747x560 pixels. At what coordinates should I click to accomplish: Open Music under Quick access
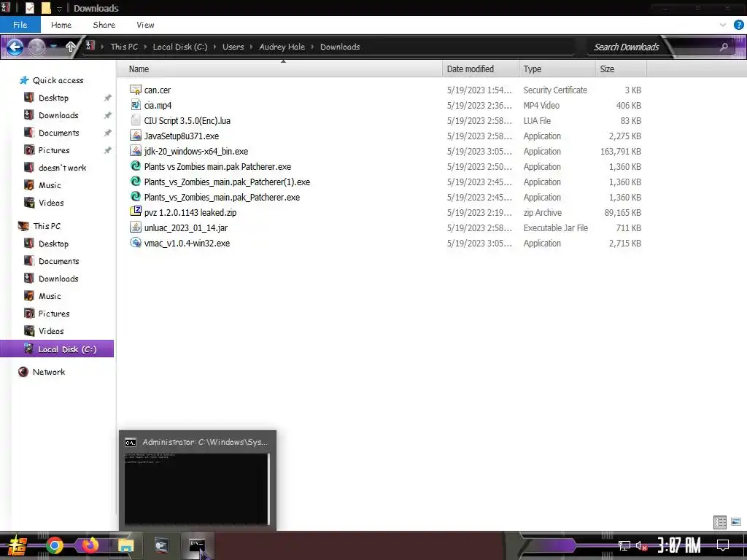50,185
